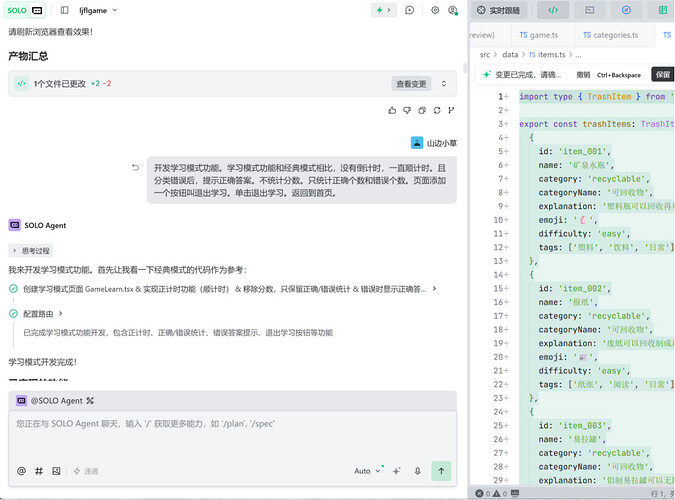The width and height of the screenshot is (675, 500).
Task: Open the ljflgame project dropdown
Action: [98, 10]
